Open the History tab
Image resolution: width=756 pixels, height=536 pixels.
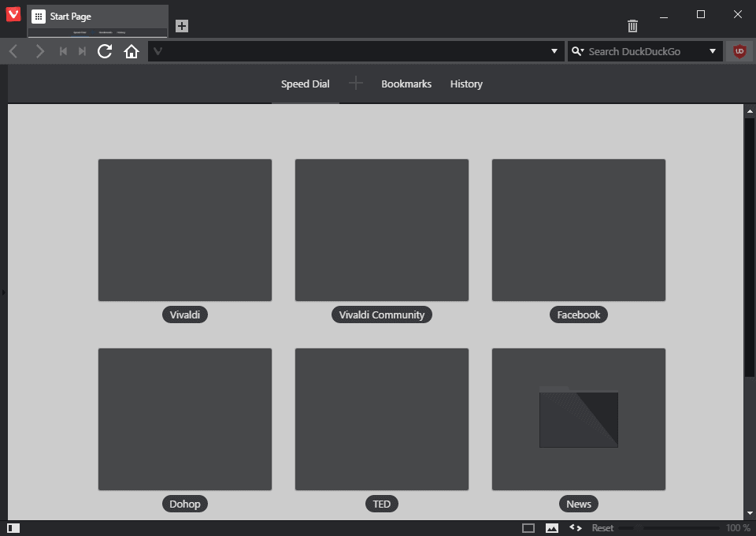click(466, 84)
